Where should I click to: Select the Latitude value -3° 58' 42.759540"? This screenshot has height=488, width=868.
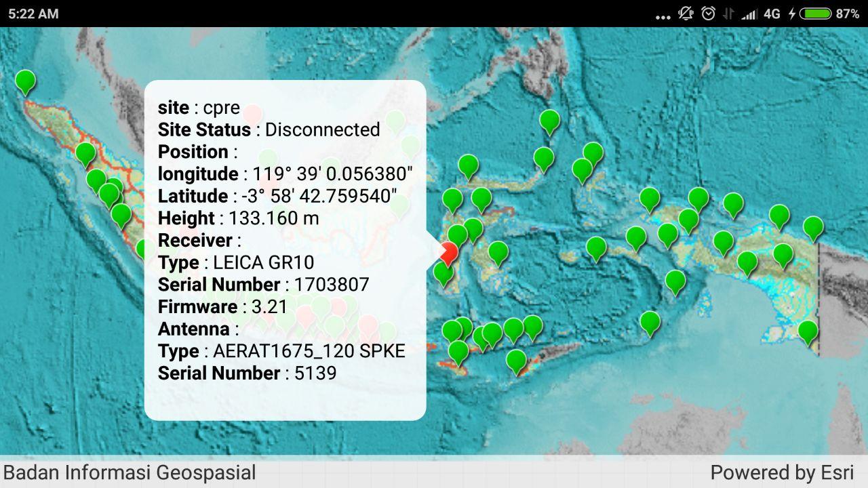click(319, 196)
